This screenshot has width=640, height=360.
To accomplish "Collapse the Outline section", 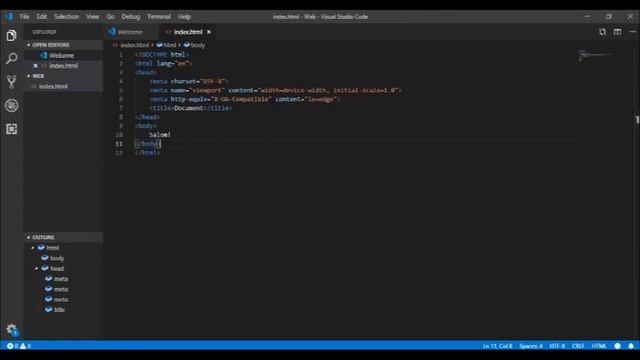I will tap(63, 237).
